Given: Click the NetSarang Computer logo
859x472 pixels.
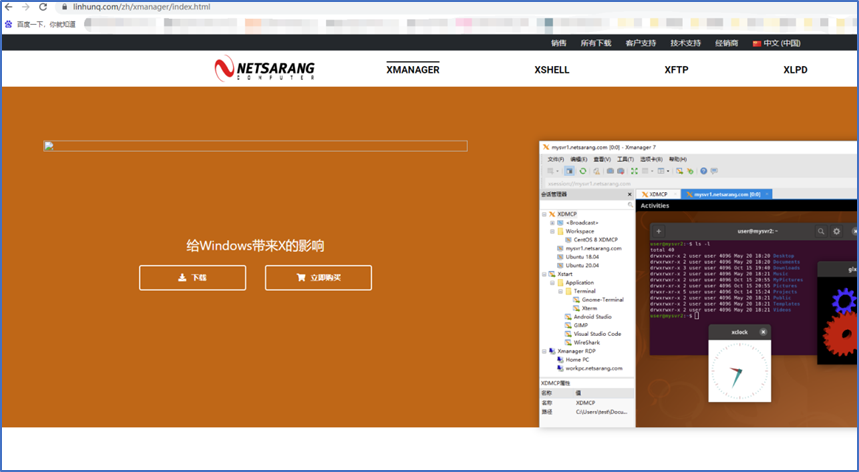Looking at the screenshot, I should click(264, 69).
